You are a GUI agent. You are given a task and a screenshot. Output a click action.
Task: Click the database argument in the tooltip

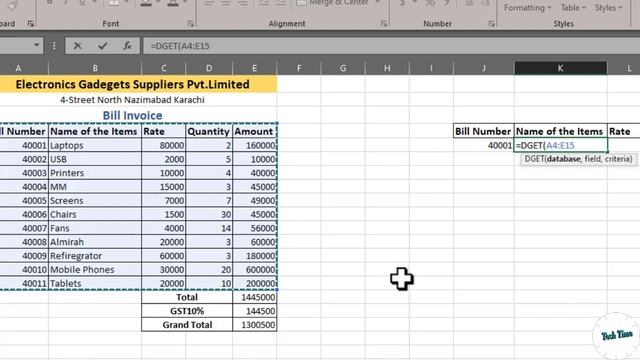pyautogui.click(x=563, y=159)
